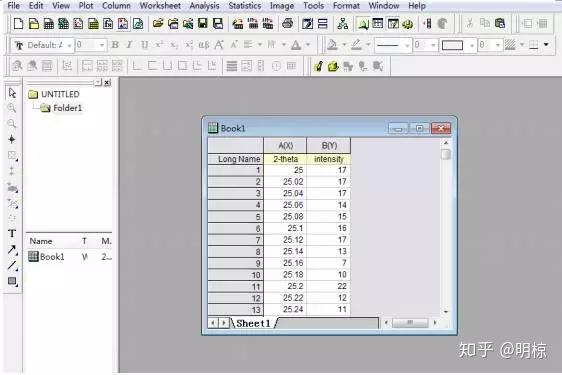562x375 pixels.
Task: Open the text alignment dropdown arrow
Action: point(259,45)
